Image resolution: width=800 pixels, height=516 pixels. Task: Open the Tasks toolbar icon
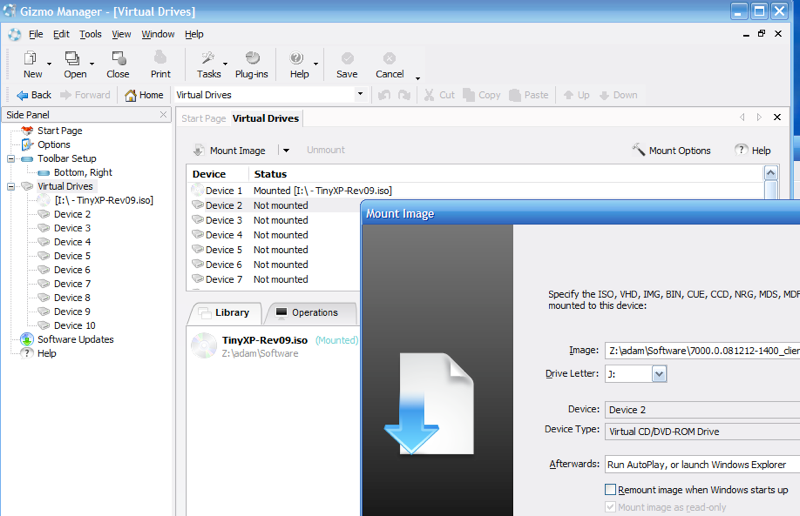tap(208, 59)
